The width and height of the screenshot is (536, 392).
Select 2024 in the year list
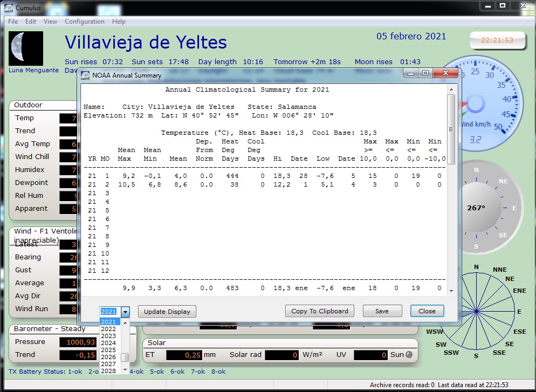(111, 343)
